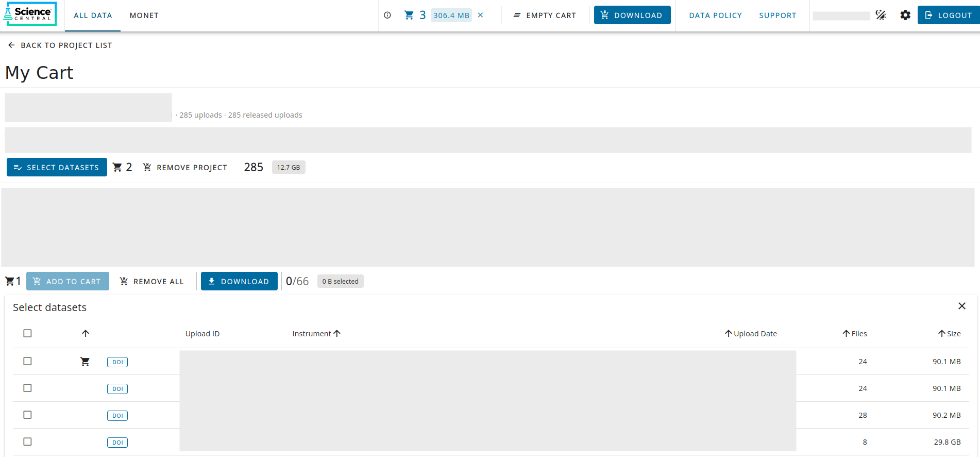
Task: Click the blue DOWNLOAD datasets button
Action: 239,281
